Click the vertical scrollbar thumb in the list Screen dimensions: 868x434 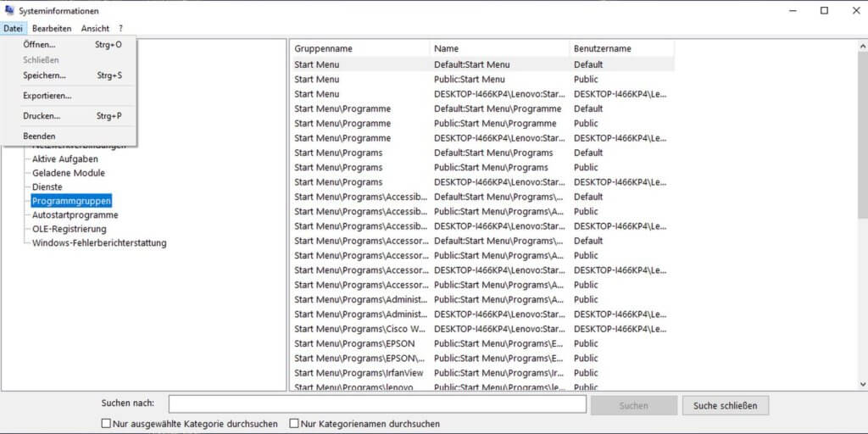tap(862, 135)
